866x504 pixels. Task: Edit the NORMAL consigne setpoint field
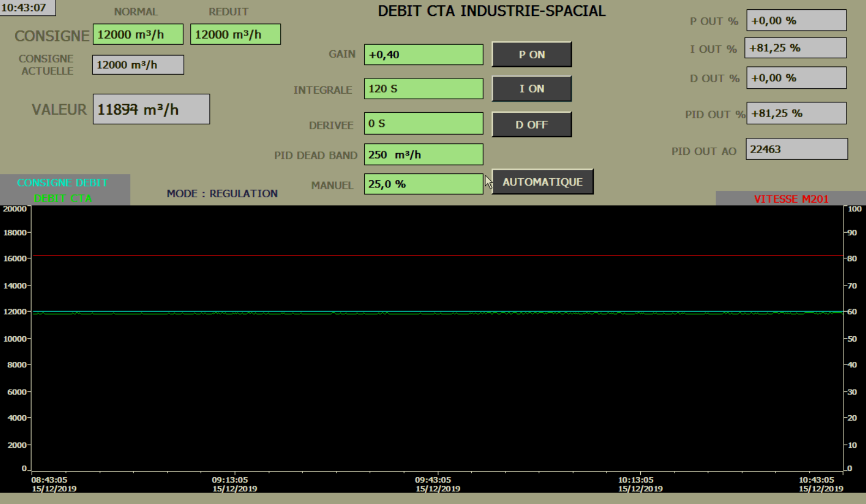tap(138, 34)
